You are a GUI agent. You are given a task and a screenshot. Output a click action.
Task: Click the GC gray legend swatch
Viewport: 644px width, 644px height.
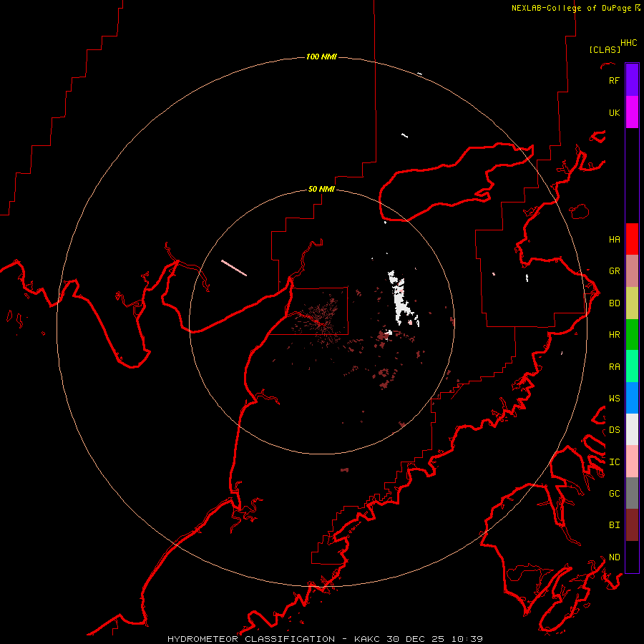[632, 493]
